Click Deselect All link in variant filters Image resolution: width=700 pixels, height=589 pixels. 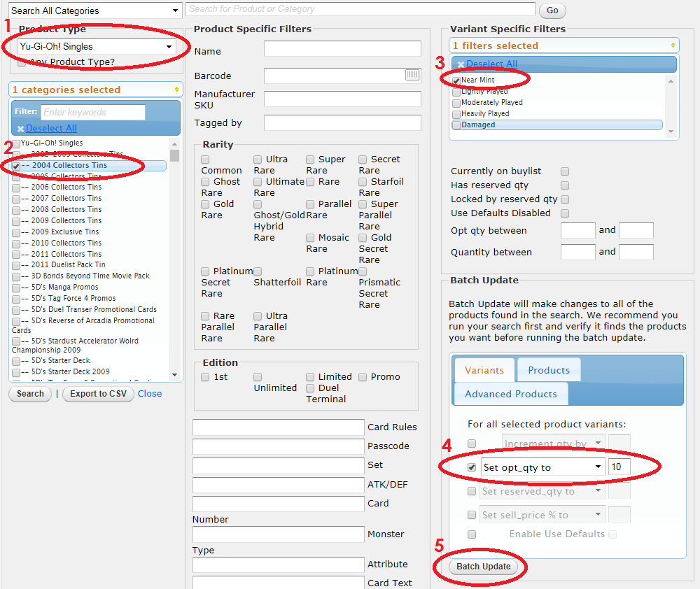tap(491, 64)
